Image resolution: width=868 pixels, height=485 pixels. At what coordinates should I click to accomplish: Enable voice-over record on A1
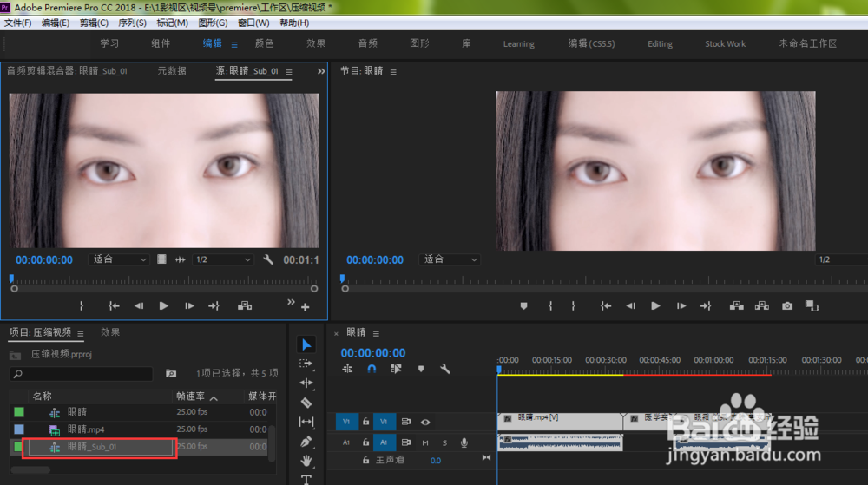tap(464, 442)
